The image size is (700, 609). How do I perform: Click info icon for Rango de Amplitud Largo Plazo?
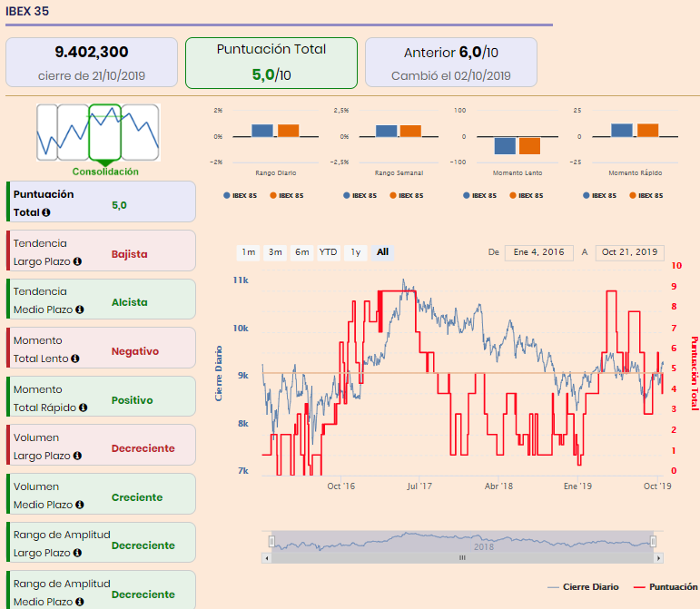point(77,553)
